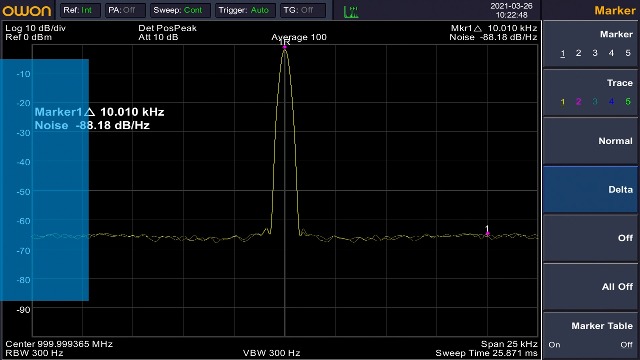Clear markers with All Off
The height and width of the screenshot is (360, 640).
click(x=591, y=287)
